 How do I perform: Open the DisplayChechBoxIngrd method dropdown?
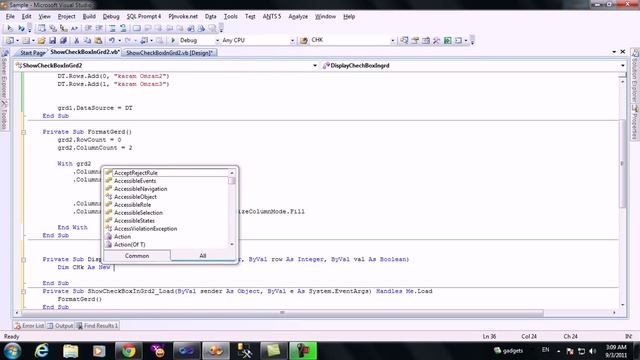click(x=622, y=65)
